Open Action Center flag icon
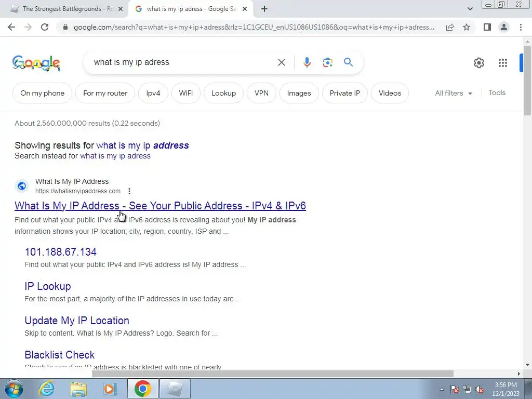 [x=455, y=389]
